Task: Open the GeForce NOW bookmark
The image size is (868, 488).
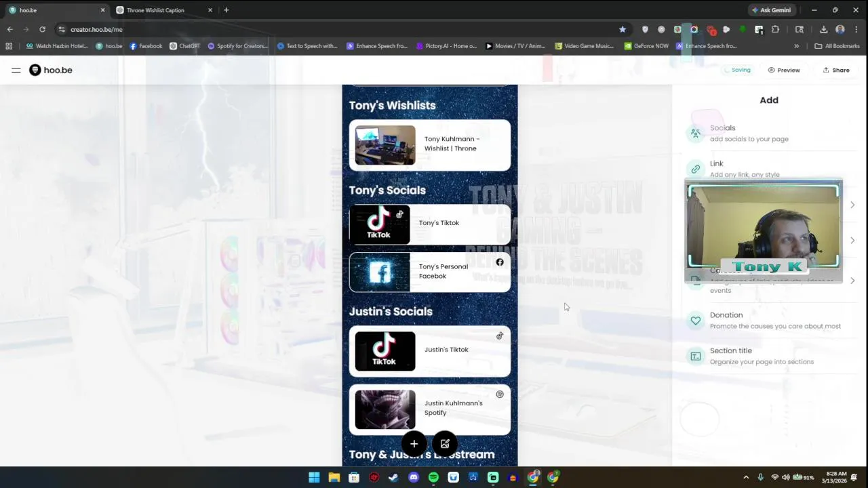Action: 646,46
